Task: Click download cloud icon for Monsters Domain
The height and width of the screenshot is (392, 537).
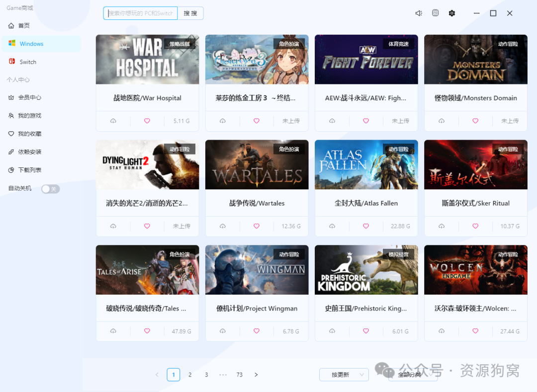Action: 442,121
